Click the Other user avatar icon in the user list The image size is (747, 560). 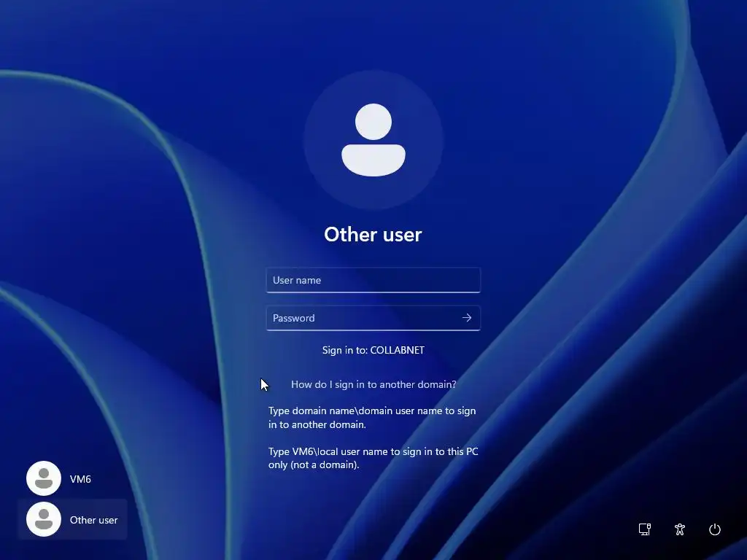coord(44,519)
